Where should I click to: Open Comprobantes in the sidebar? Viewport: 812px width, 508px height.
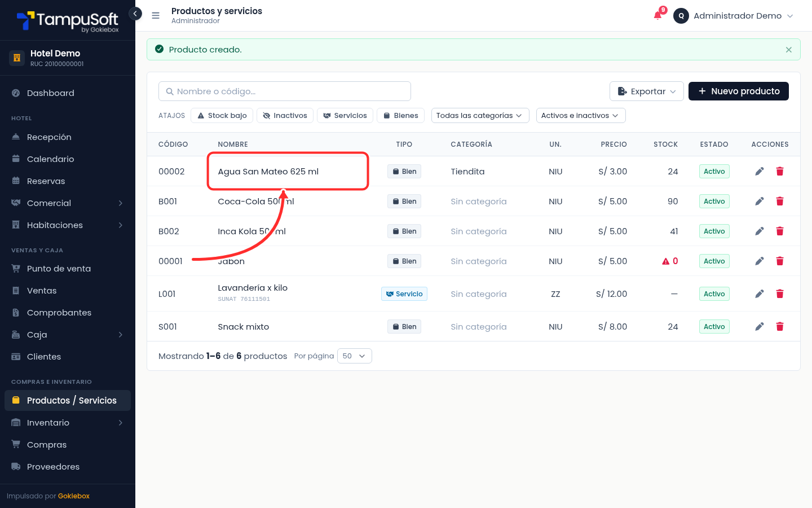click(x=68, y=313)
